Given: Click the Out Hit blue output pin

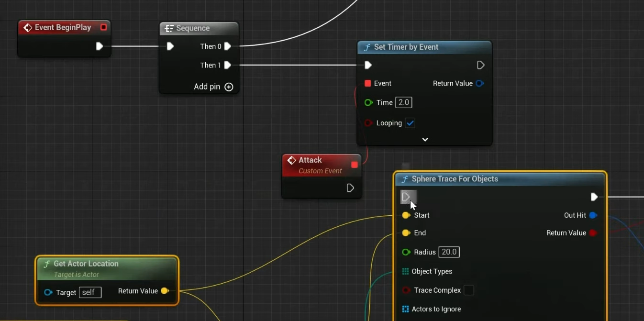Looking at the screenshot, I should [593, 215].
